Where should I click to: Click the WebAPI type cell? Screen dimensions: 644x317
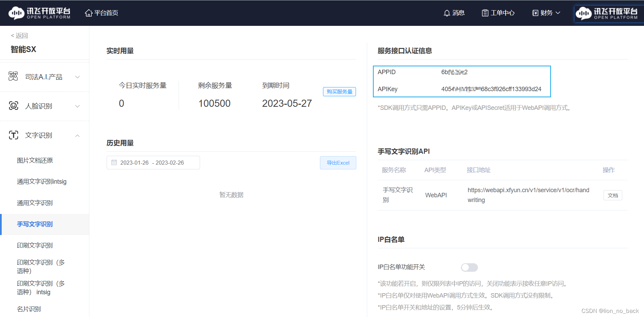pyautogui.click(x=436, y=195)
